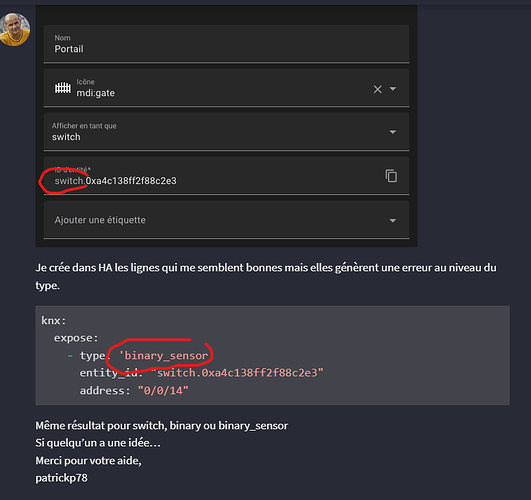
Task: Clear the mdi:gate icon selection
Action: 378,89
